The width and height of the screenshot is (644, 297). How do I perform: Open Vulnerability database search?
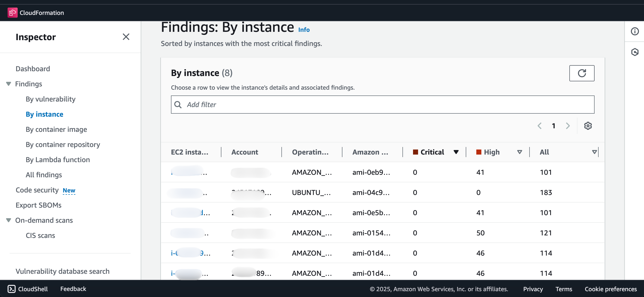coord(63,271)
